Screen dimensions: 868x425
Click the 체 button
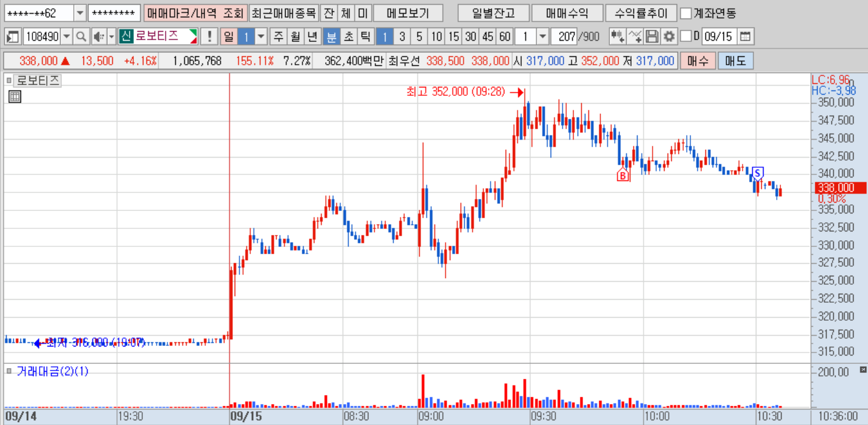346,13
